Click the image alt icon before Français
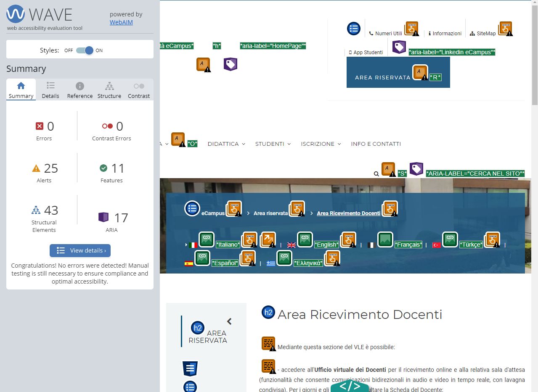The image size is (538, 392). [385, 239]
